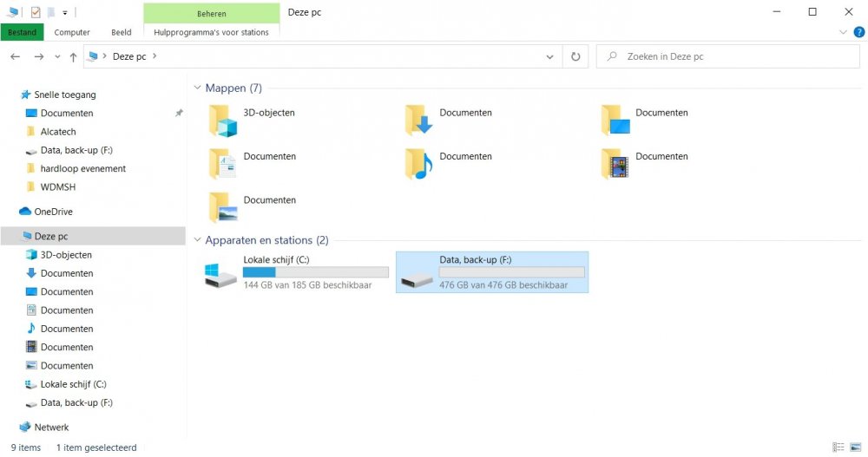Image resolution: width=868 pixels, height=457 pixels.
Task: Open the recent locations dropdown arrow
Action: pos(57,56)
